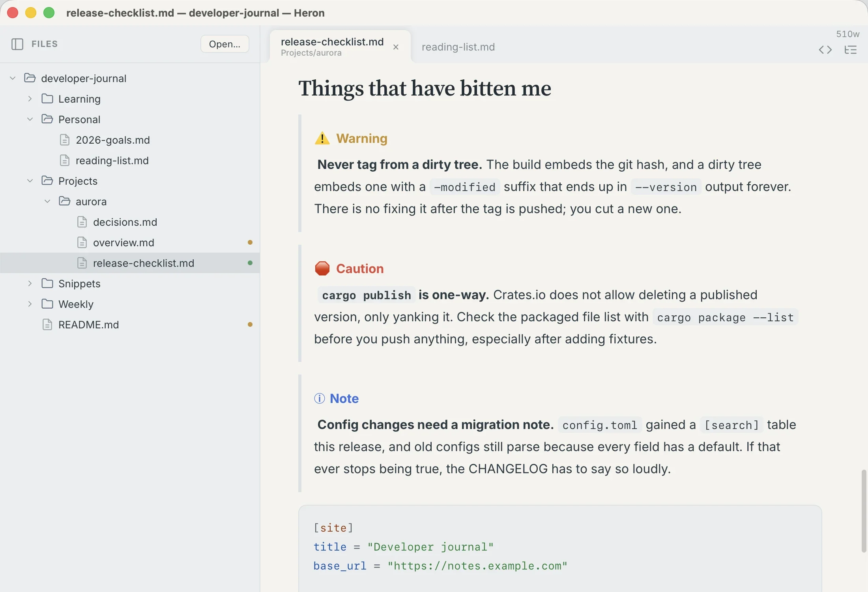This screenshot has width=868, height=592.
Task: Click the "Caution" callout title
Action: click(x=360, y=268)
